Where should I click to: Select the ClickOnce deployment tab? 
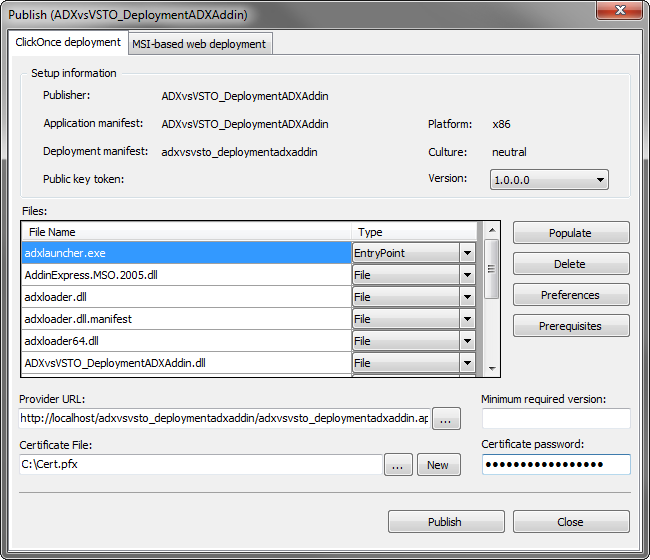coord(68,42)
